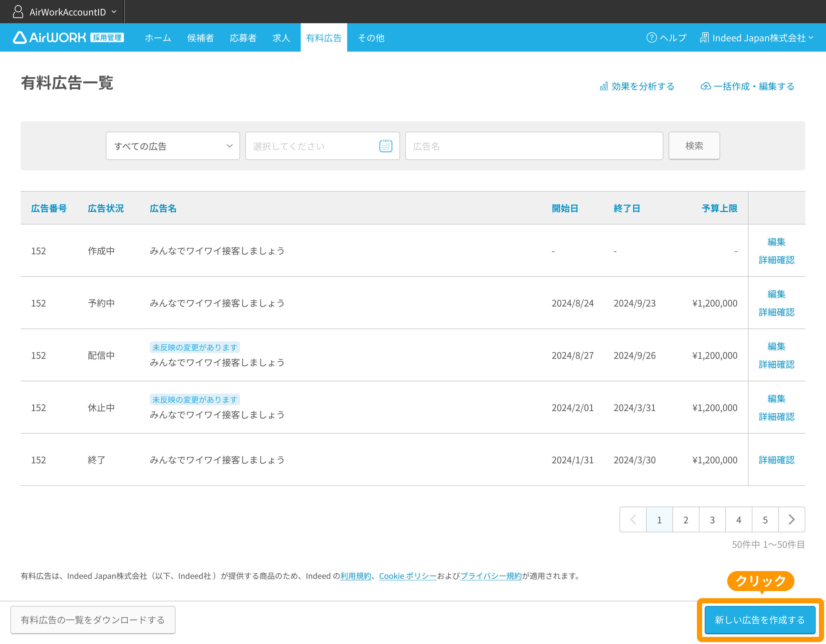Go to pagination page 4
Screen dimensions: 826x644
pos(739,519)
